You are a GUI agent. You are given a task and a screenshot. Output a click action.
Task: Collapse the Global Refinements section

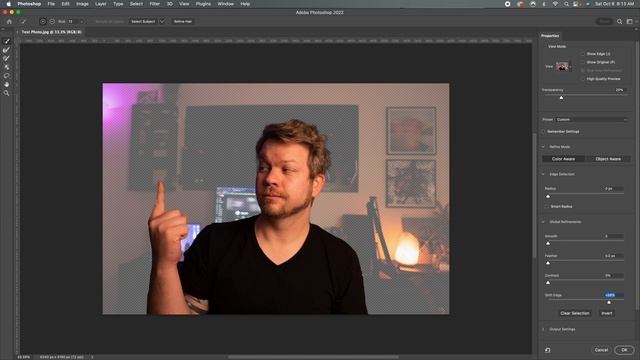pos(543,222)
